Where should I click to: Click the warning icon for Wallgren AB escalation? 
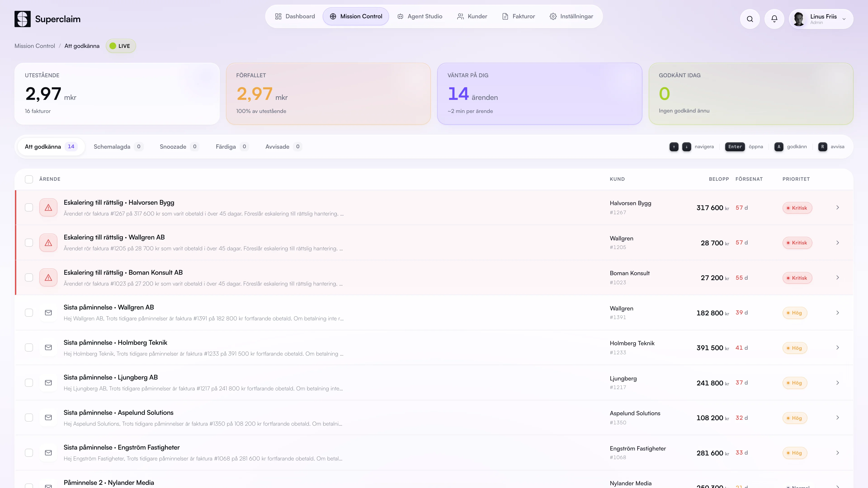point(49,242)
